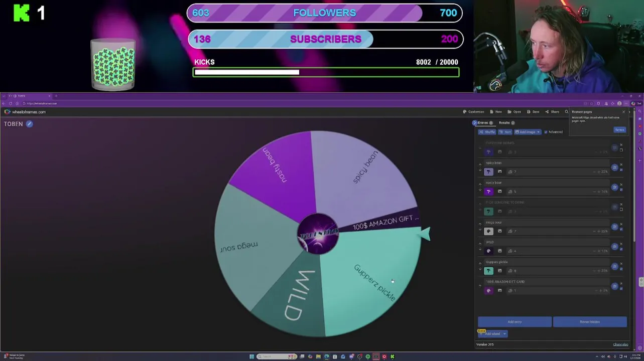Open the Kick app in the taskbar
Viewport: 644px width, 361px height.
pyautogui.click(x=393, y=356)
